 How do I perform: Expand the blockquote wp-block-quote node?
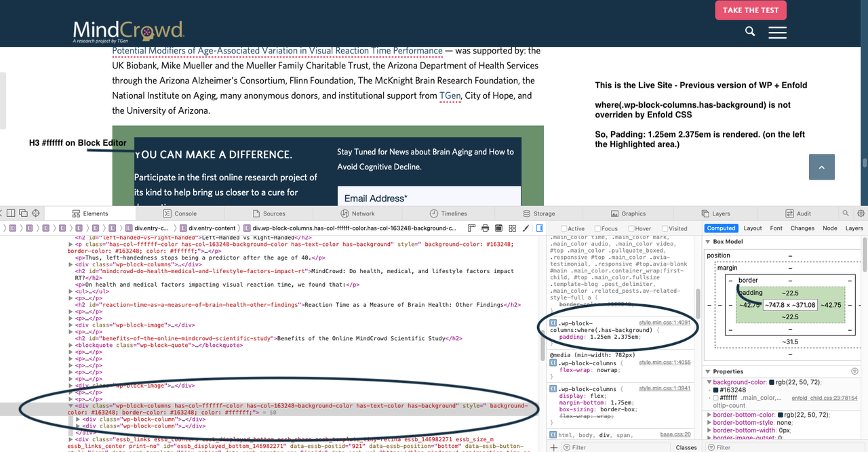71,345
